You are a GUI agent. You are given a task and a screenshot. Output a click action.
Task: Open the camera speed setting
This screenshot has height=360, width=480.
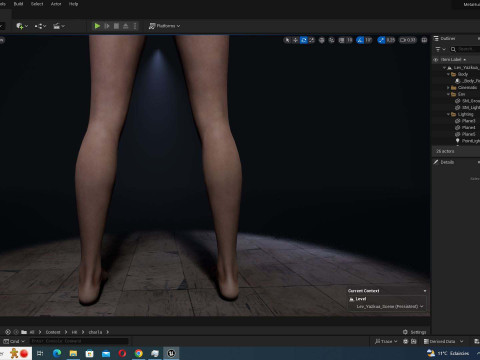click(408, 40)
